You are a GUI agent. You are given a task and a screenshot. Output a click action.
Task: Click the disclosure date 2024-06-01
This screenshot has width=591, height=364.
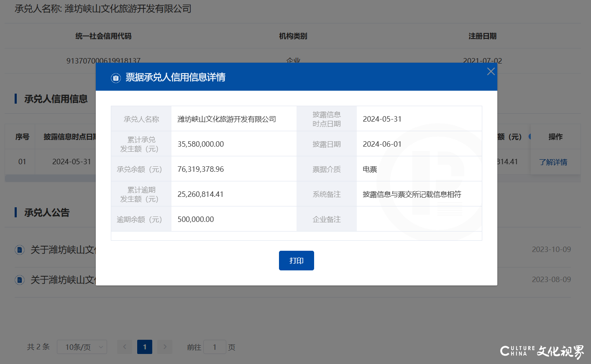(382, 144)
